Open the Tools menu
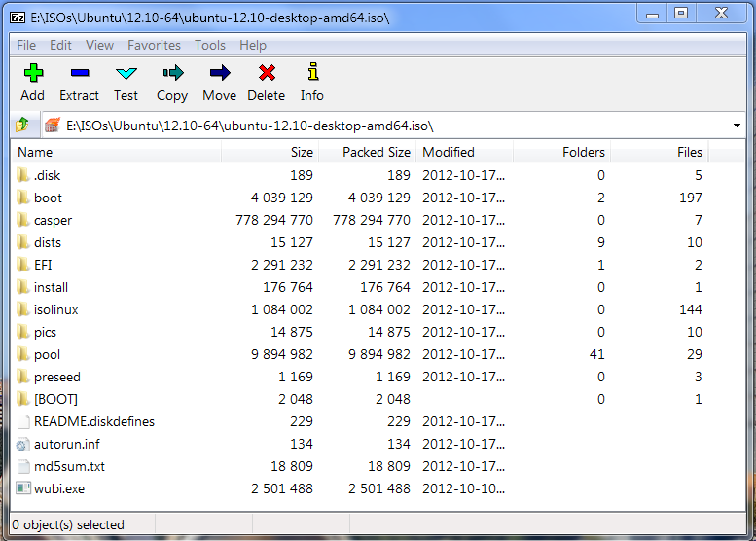Screen dimensions: 756x541 [x=210, y=45]
